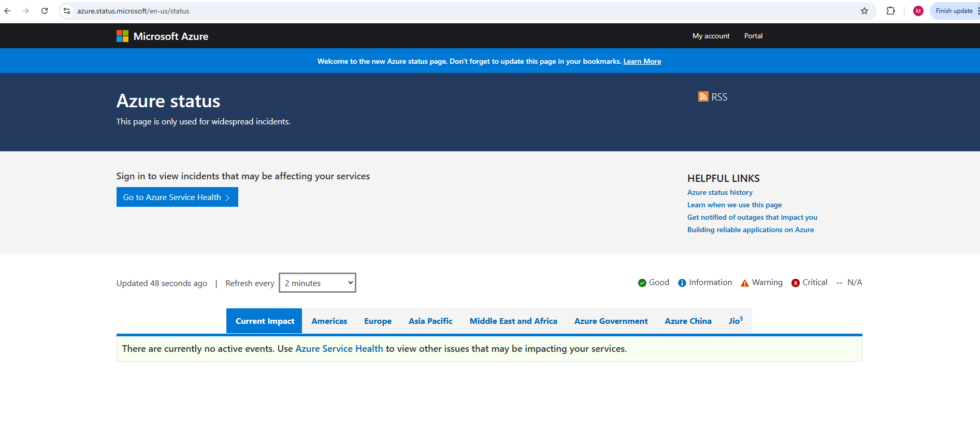
Task: Click the N/A legend label
Action: tap(855, 282)
